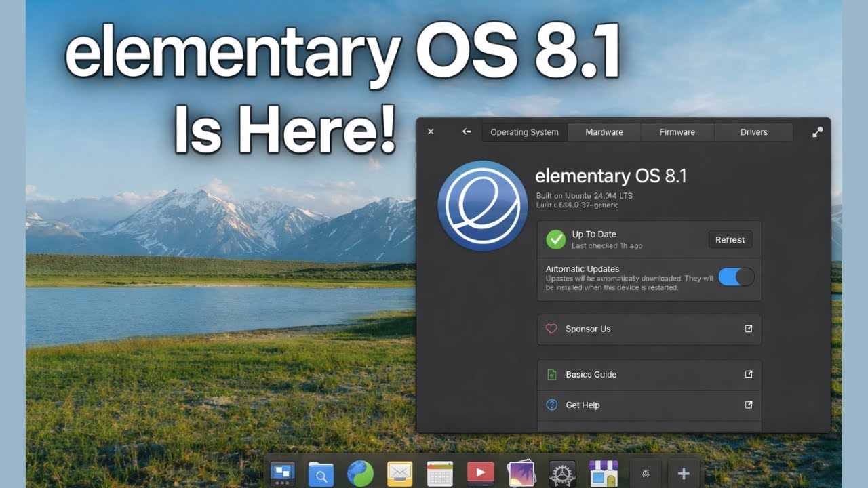
Task: Open the Get Help link
Action: click(x=649, y=405)
